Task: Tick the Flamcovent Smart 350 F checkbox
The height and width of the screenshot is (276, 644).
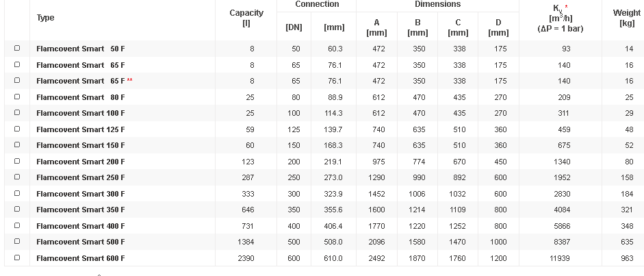Action: click(x=17, y=210)
